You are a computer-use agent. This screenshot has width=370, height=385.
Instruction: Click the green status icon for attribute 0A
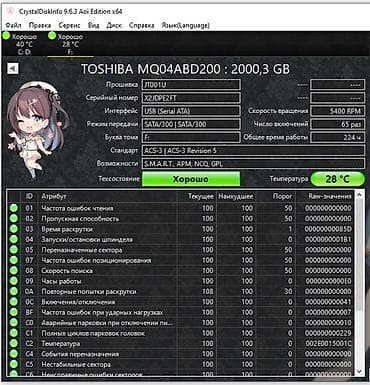pos(14,291)
